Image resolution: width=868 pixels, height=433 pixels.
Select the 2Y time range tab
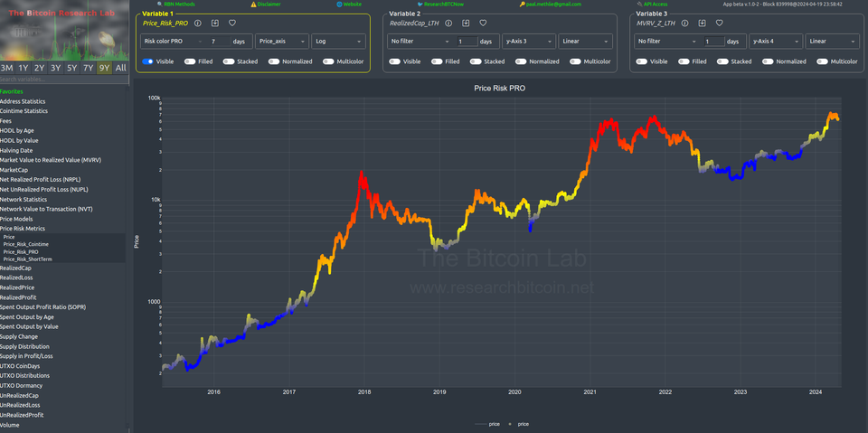39,68
